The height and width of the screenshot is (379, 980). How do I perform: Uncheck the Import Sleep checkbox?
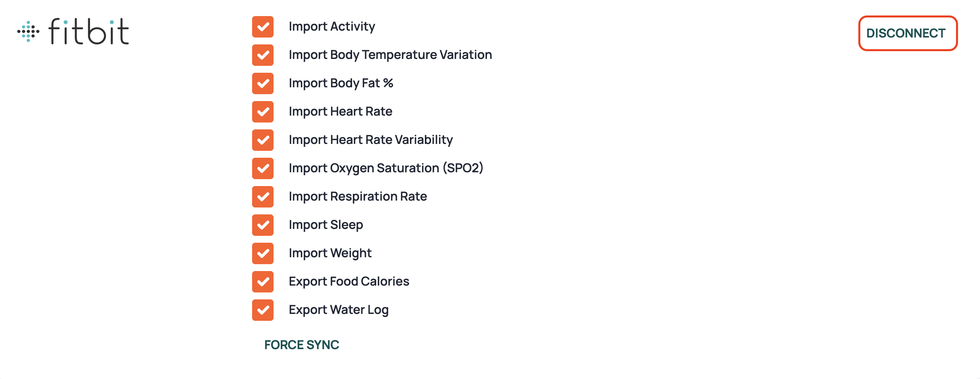263,225
